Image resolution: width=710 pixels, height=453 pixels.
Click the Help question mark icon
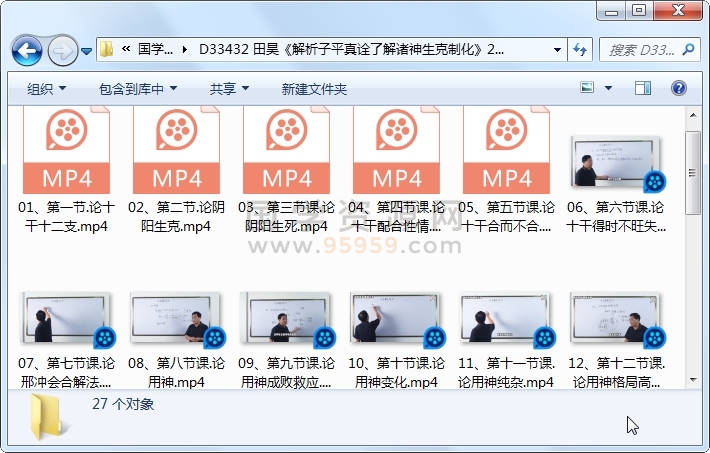679,88
